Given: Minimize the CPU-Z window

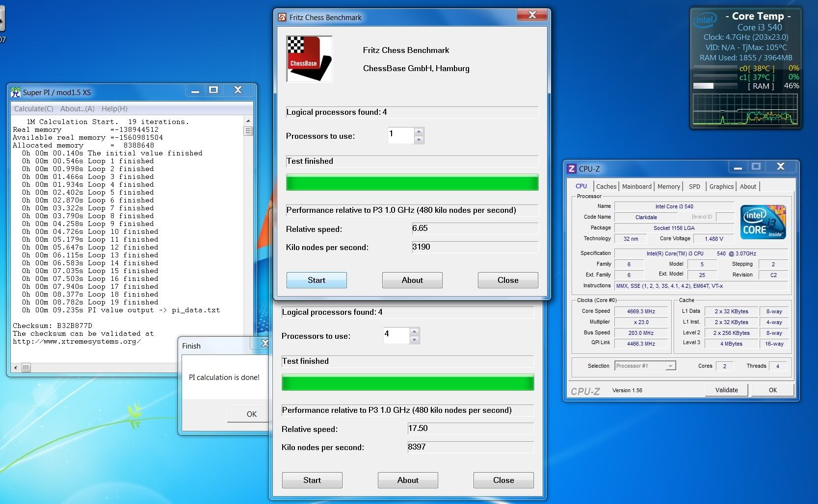Looking at the screenshot, I should click(x=738, y=167).
